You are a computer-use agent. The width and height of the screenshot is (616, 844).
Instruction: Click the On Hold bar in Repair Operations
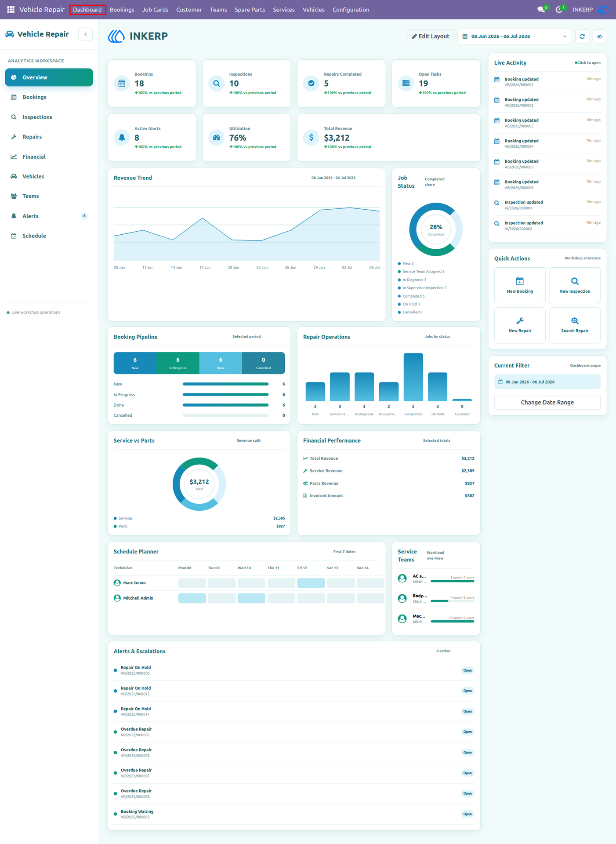click(438, 387)
